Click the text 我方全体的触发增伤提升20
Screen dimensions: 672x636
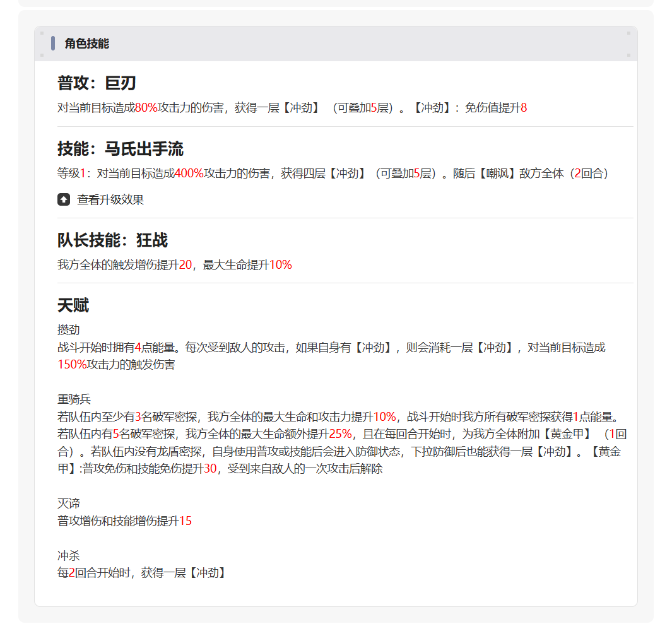coord(124,265)
